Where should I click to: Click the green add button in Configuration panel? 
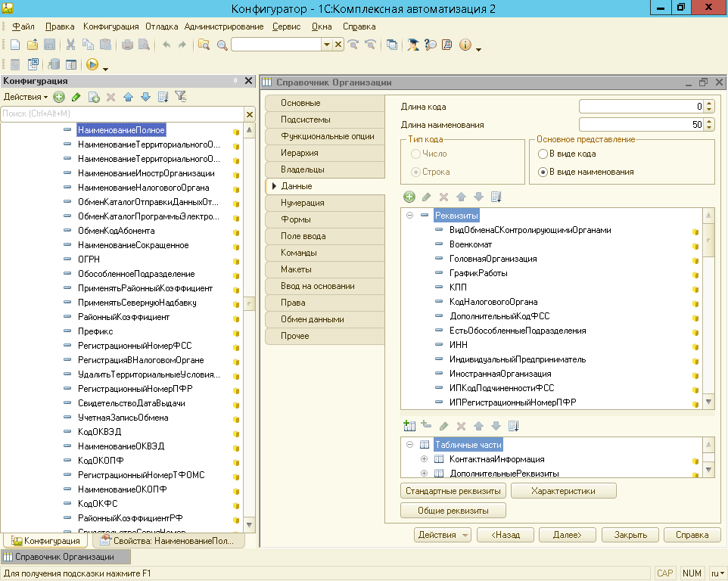59,97
